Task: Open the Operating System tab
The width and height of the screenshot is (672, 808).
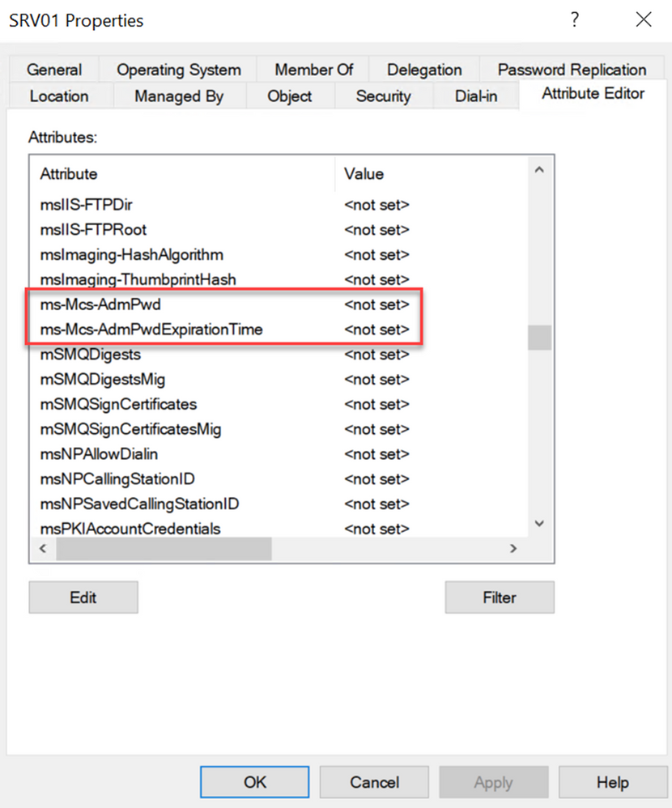Action: point(178,70)
